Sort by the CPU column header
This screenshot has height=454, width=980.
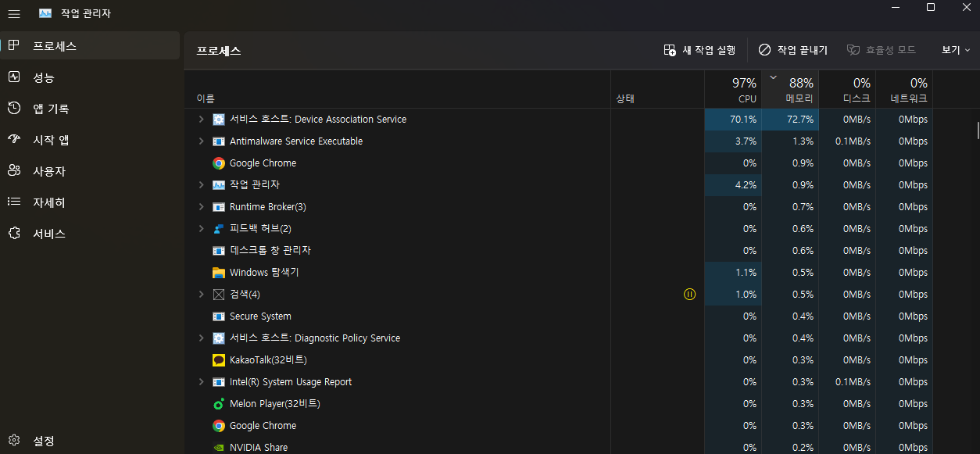click(x=733, y=89)
